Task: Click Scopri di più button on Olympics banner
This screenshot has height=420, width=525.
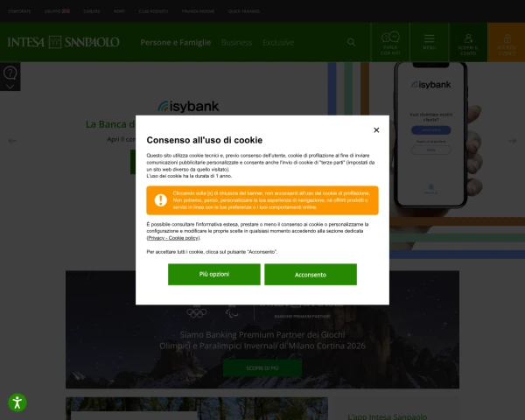Action: (x=262, y=368)
